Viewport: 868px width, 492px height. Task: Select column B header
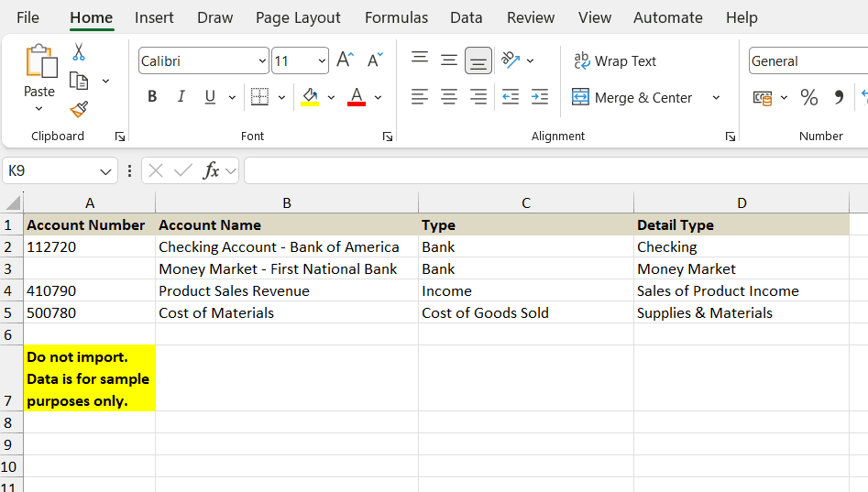(x=287, y=203)
